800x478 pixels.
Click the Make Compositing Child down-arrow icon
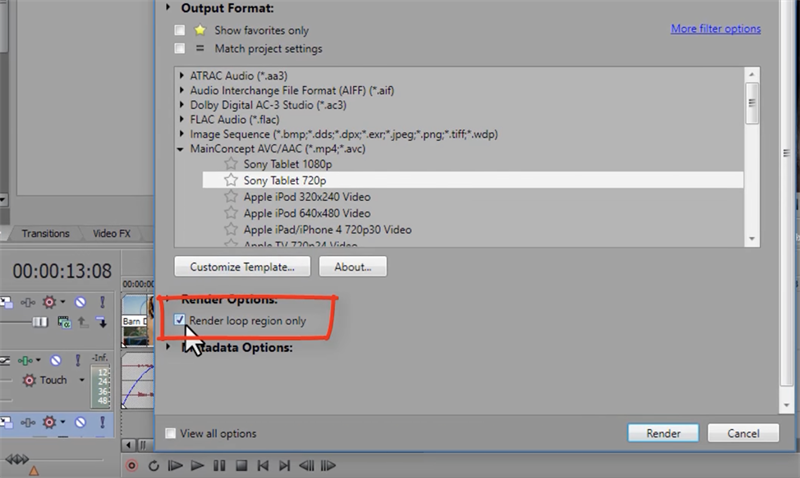coord(101,322)
